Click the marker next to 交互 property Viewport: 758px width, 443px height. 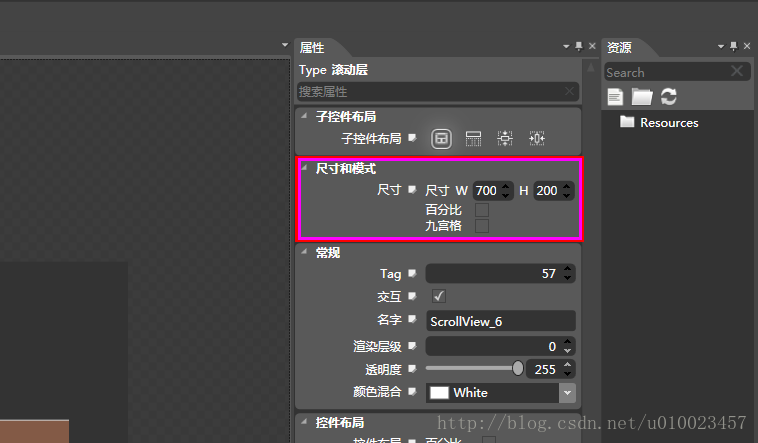pos(412,295)
